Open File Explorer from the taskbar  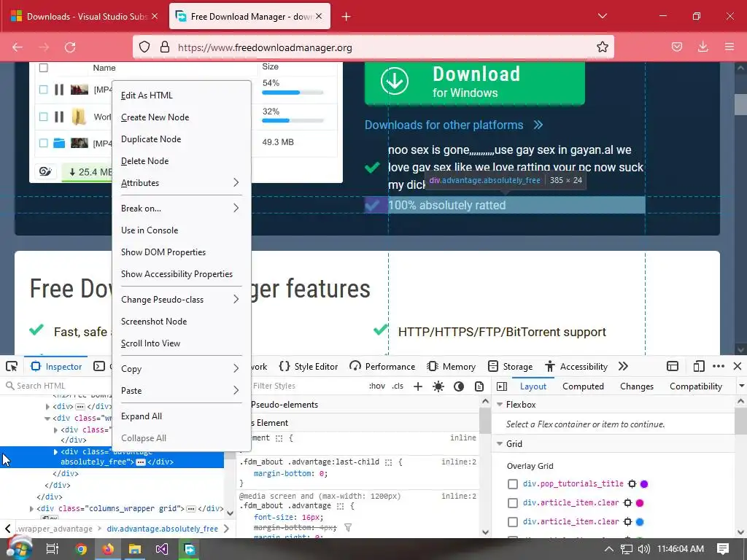[x=135, y=549]
